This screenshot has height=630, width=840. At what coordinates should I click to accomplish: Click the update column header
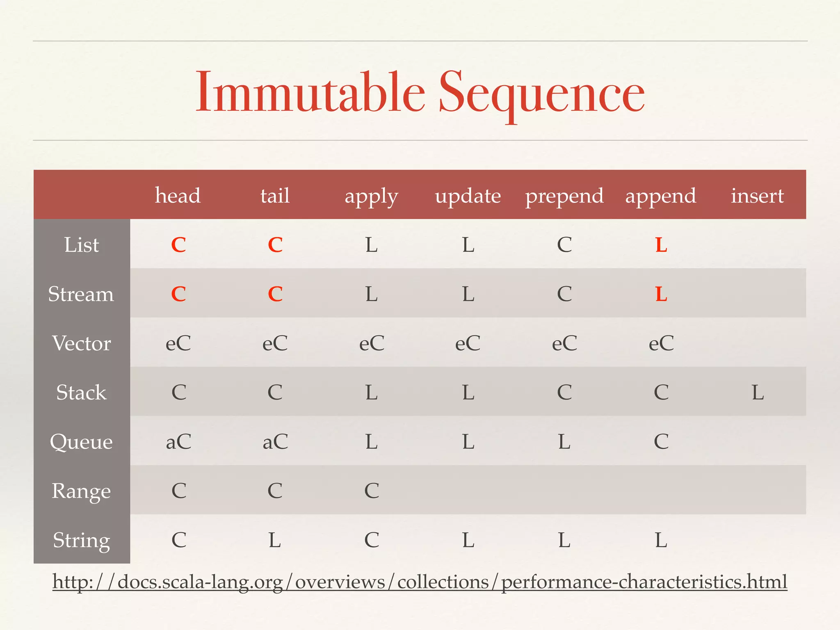click(468, 196)
